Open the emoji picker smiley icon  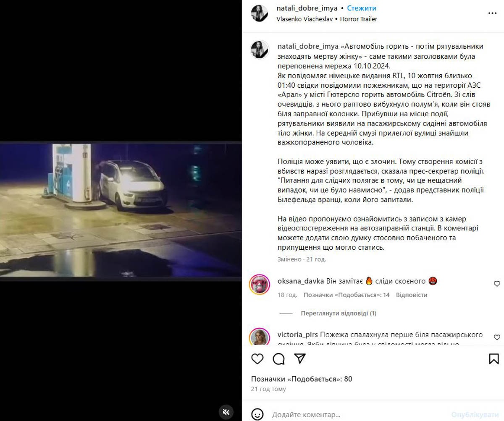click(257, 414)
